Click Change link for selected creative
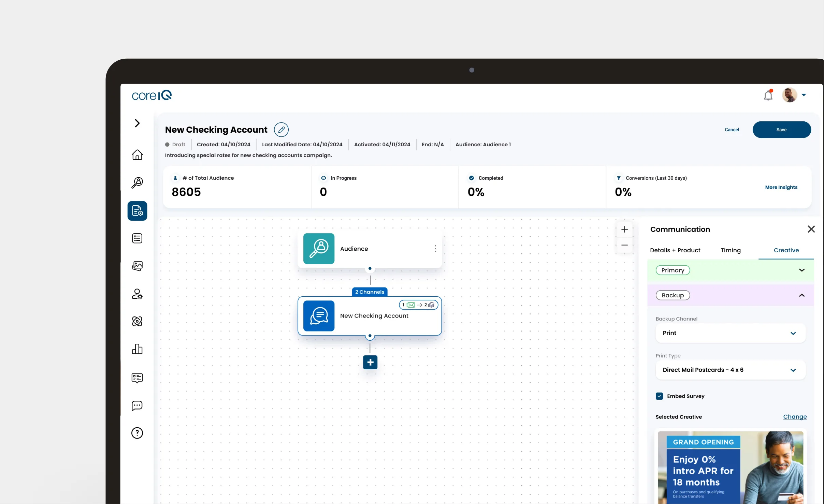This screenshot has height=504, width=824. click(795, 417)
